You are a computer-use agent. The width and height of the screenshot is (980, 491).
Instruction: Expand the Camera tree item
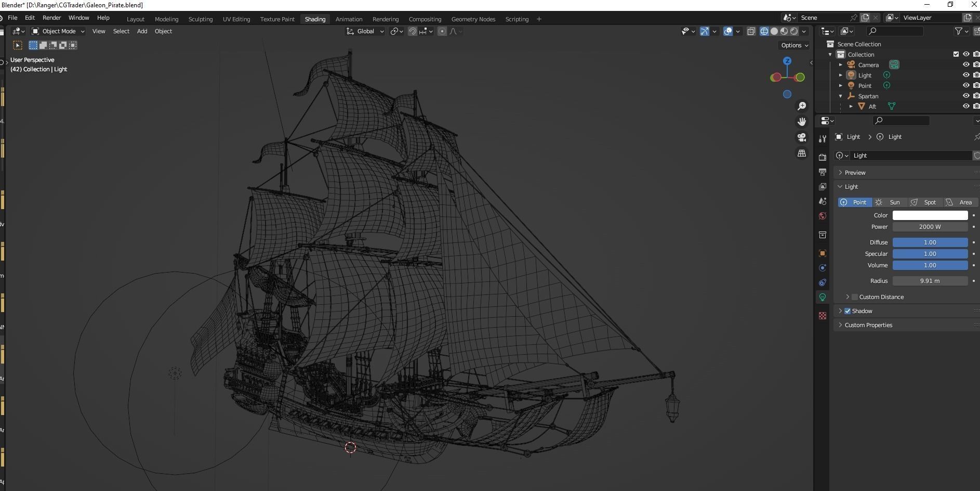tap(841, 65)
